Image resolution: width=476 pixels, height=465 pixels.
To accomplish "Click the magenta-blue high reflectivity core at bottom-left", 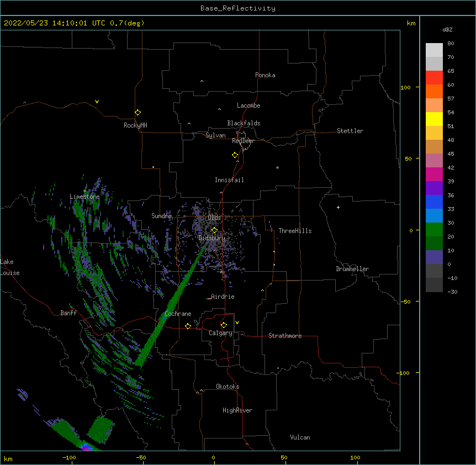I will pos(86,447).
